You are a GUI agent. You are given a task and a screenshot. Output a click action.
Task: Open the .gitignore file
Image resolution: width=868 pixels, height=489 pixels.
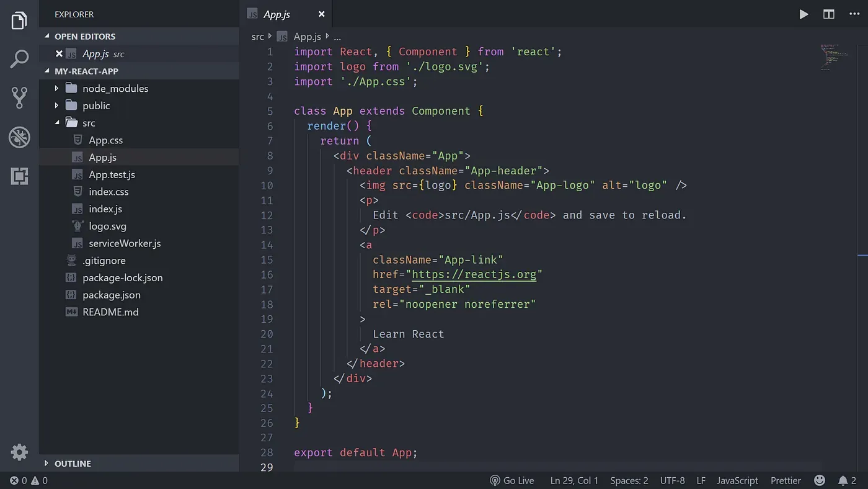pos(104,261)
